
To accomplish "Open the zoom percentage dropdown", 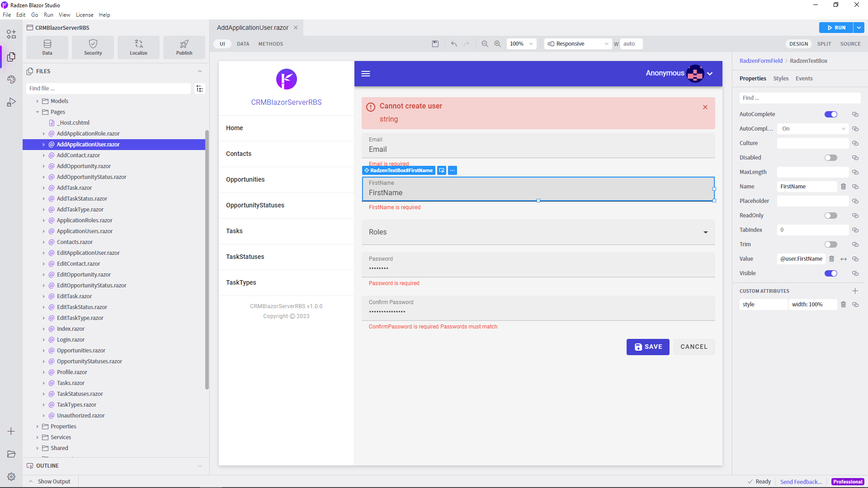I will [x=521, y=44].
